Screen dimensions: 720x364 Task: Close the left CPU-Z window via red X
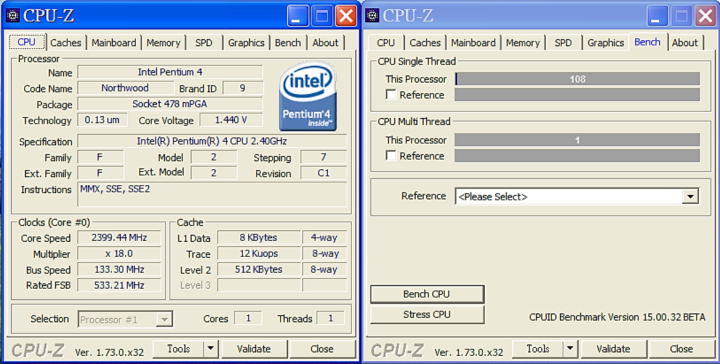pyautogui.click(x=346, y=16)
